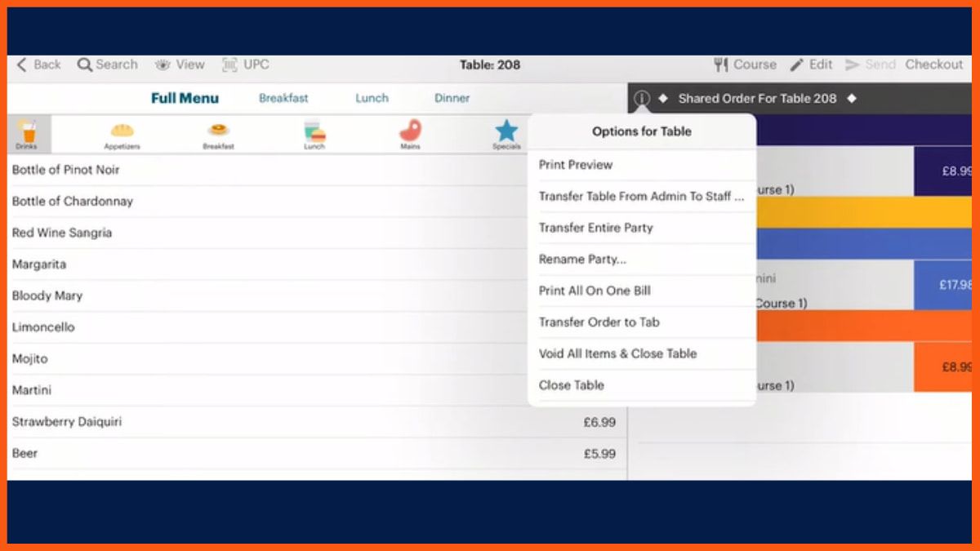This screenshot has width=980, height=551.
Task: Tap the Checkout button
Action: coord(934,64)
